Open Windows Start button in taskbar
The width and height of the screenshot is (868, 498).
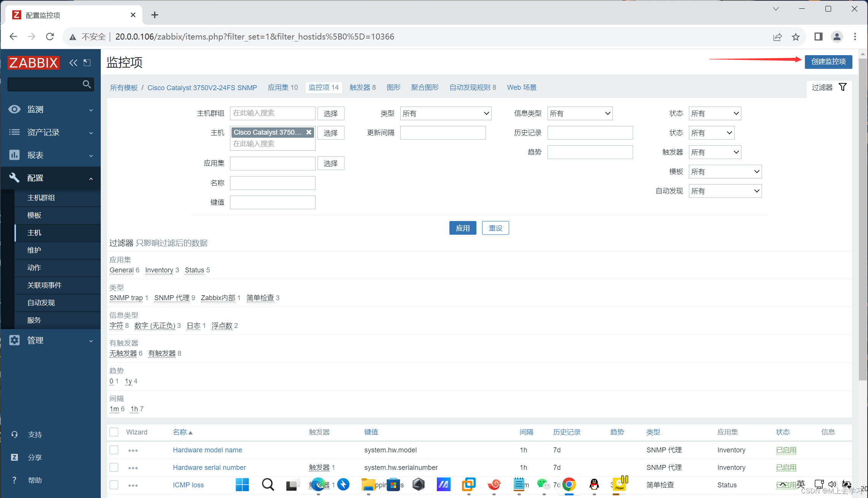coord(242,484)
